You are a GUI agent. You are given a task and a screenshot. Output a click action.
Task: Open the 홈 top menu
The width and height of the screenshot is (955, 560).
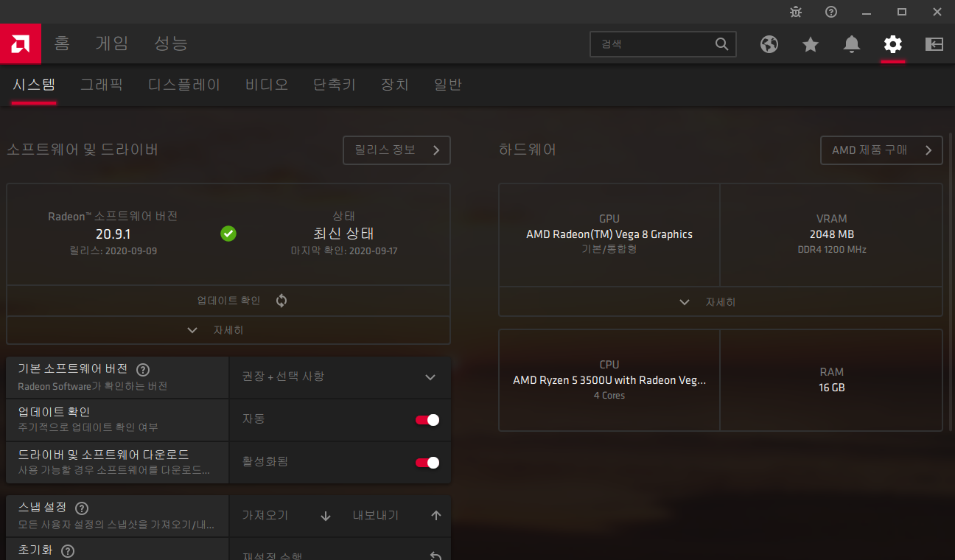62,43
